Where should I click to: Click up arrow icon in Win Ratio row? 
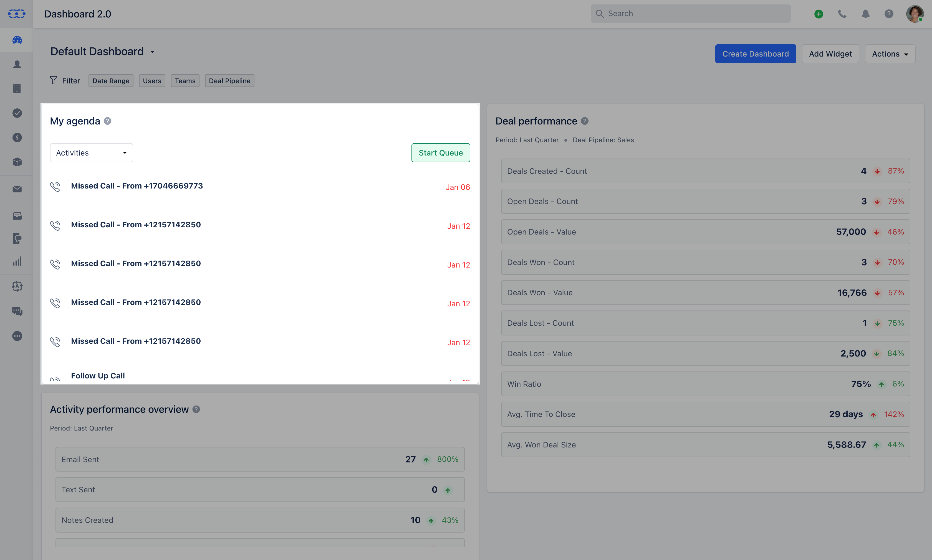tap(882, 385)
